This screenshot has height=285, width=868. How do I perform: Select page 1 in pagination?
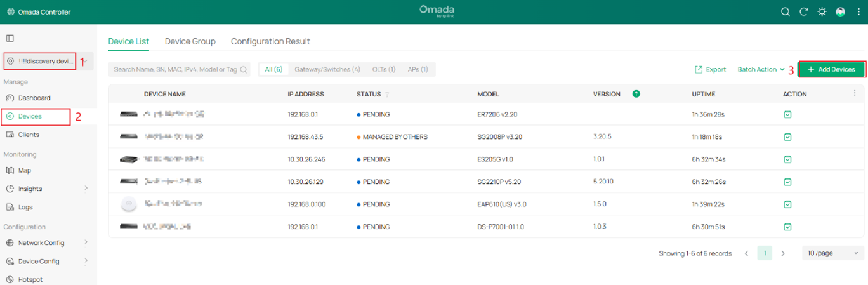pos(765,253)
